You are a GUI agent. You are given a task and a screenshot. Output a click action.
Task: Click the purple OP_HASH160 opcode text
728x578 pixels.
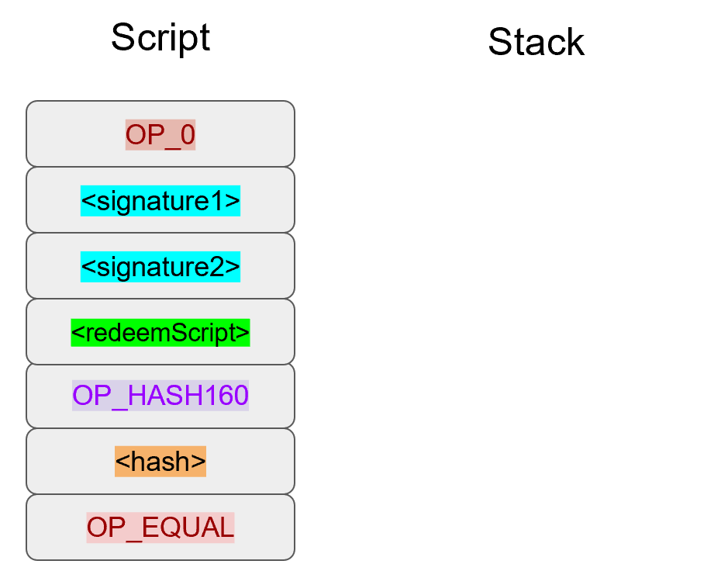pyautogui.click(x=160, y=396)
